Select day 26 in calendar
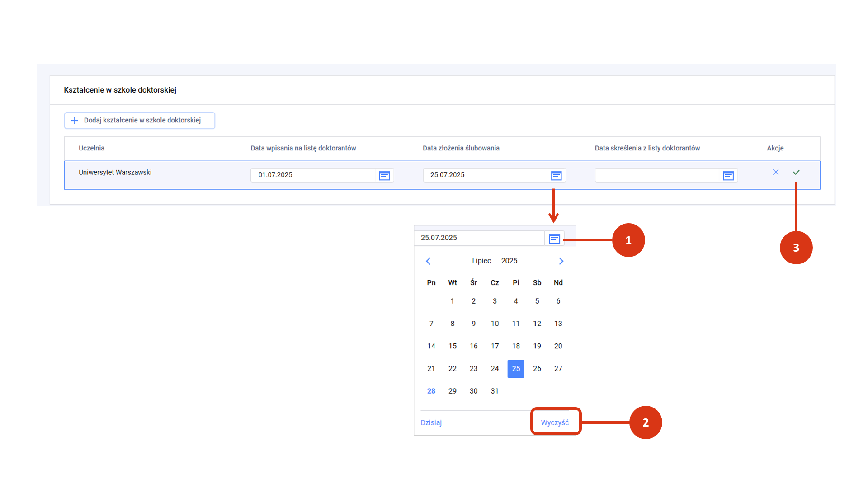 coord(537,369)
